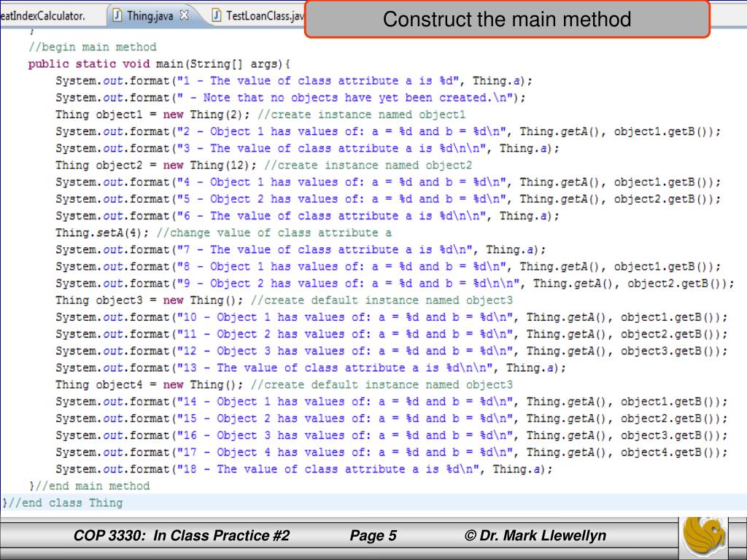The width and height of the screenshot is (747, 560).
Task: Click the 'Thing object4 = new Thing()' line
Action: (284, 385)
